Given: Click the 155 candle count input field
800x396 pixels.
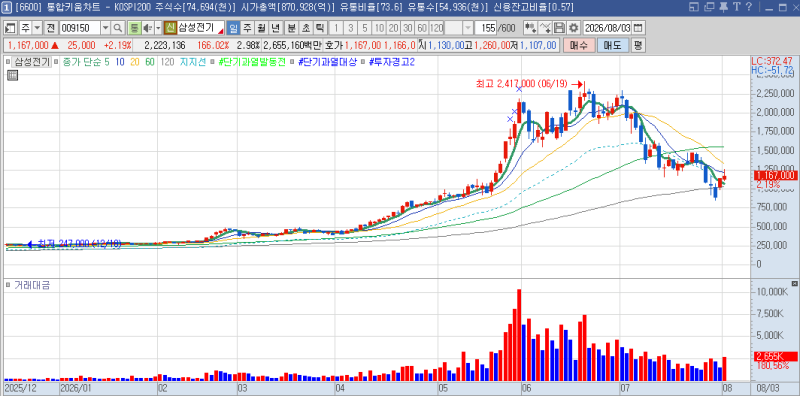Looking at the screenshot, I should click(x=487, y=28).
